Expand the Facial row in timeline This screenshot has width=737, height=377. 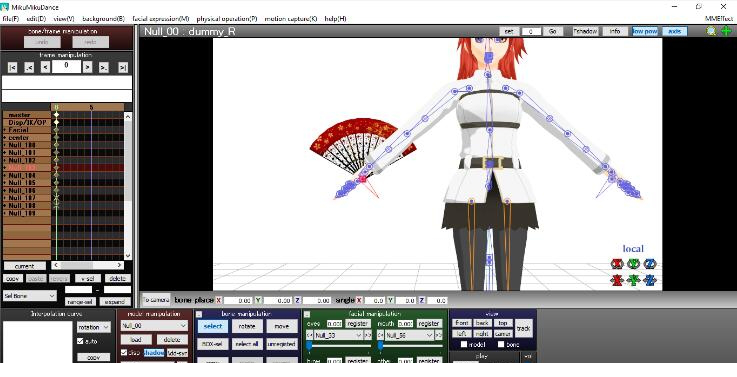pyautogui.click(x=5, y=130)
